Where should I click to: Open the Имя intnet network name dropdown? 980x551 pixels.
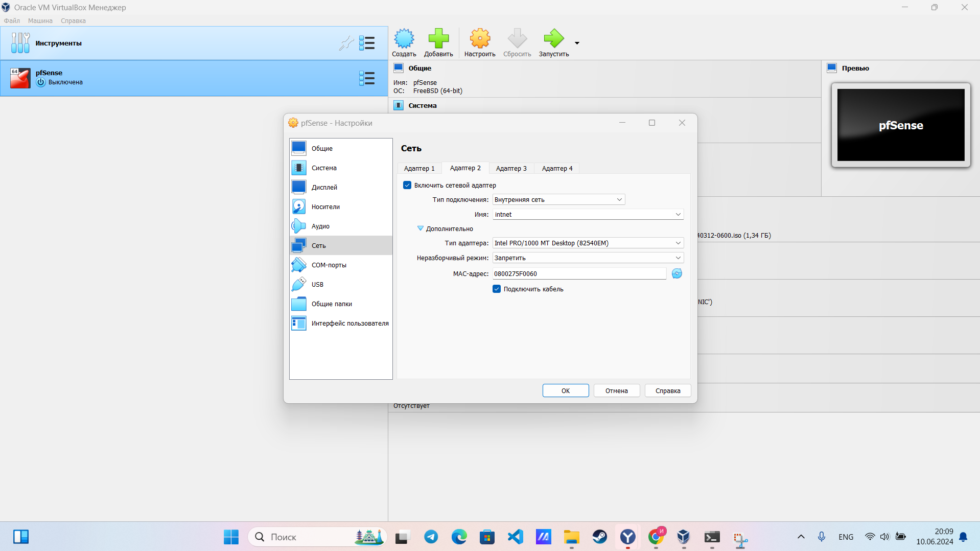588,214
